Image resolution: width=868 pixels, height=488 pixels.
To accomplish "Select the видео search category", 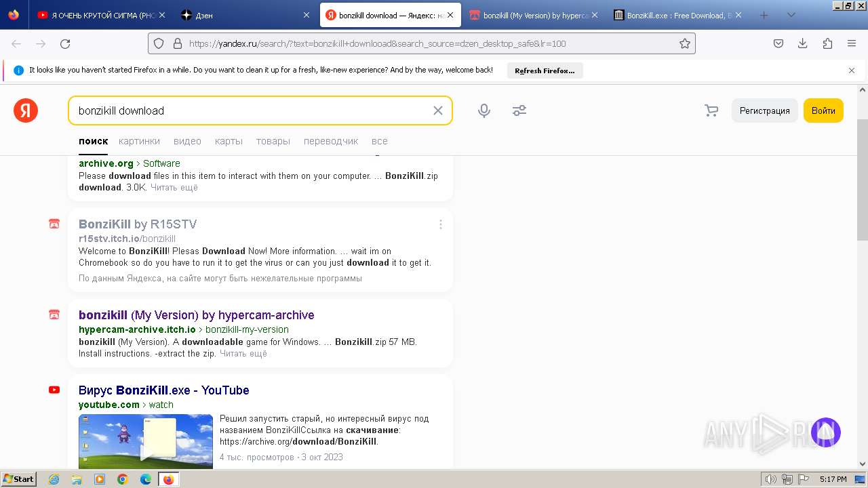I will (x=187, y=141).
